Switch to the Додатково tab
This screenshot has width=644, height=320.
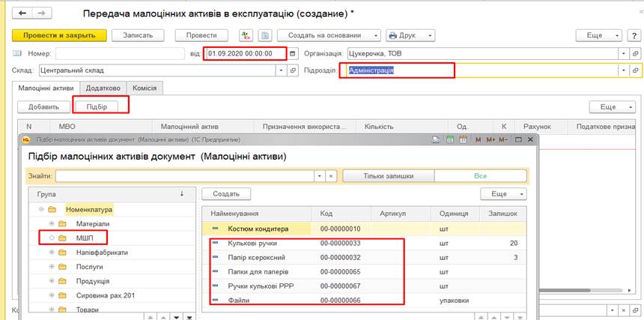[x=103, y=88]
